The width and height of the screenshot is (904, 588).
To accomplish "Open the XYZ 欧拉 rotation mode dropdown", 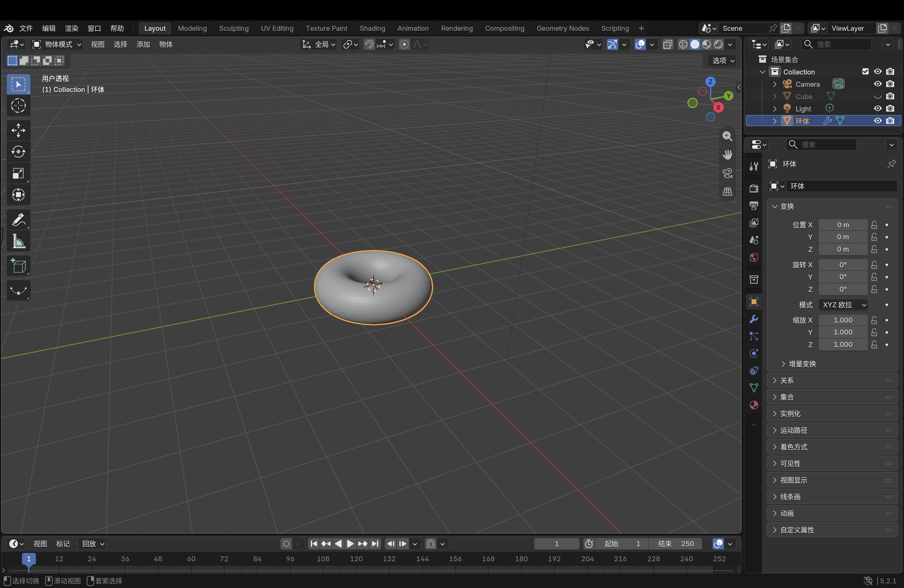I will click(x=843, y=305).
